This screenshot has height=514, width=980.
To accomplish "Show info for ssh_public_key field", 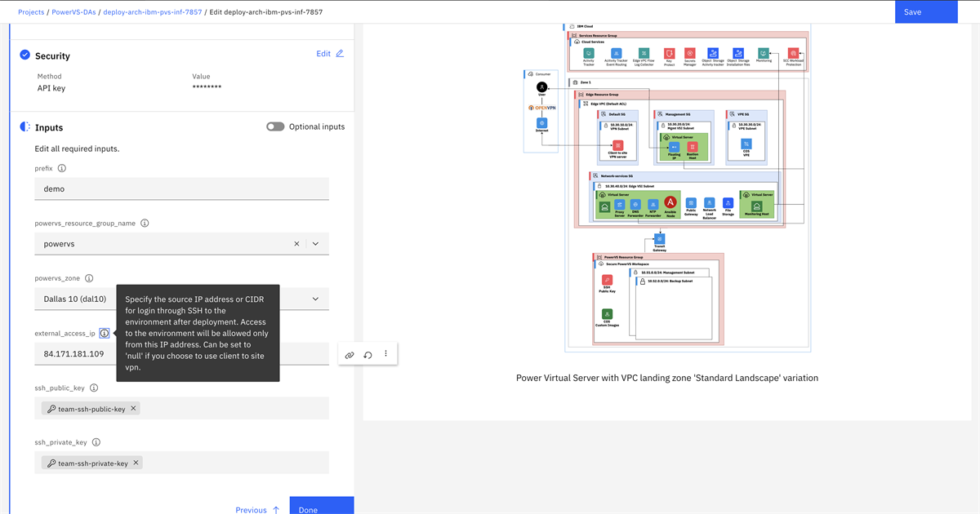I will pos(94,388).
